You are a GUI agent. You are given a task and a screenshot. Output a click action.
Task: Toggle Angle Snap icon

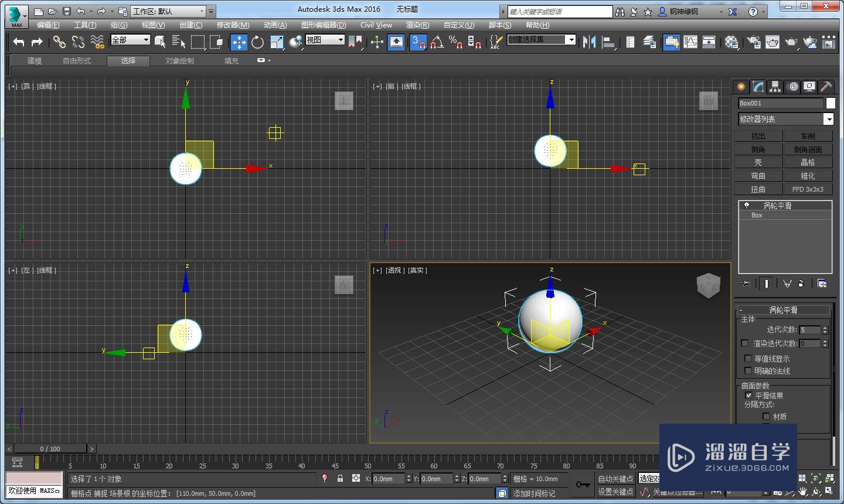(437, 42)
